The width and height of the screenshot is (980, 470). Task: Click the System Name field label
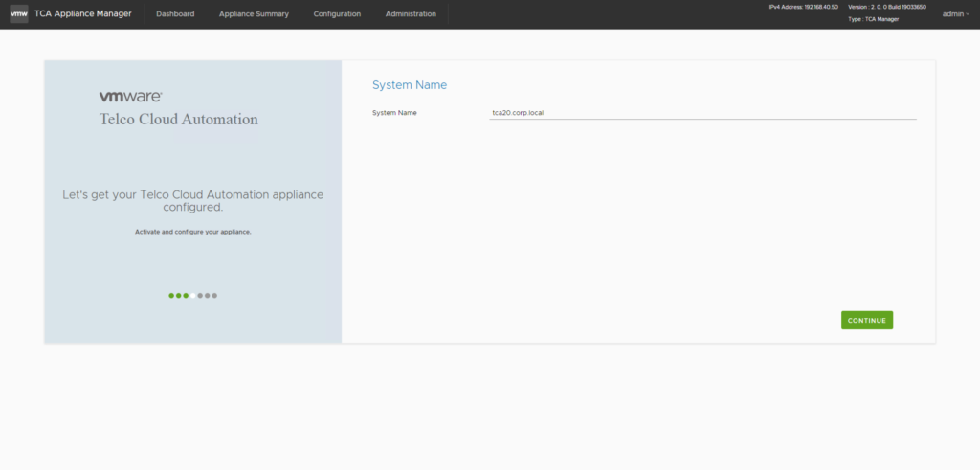pos(394,113)
